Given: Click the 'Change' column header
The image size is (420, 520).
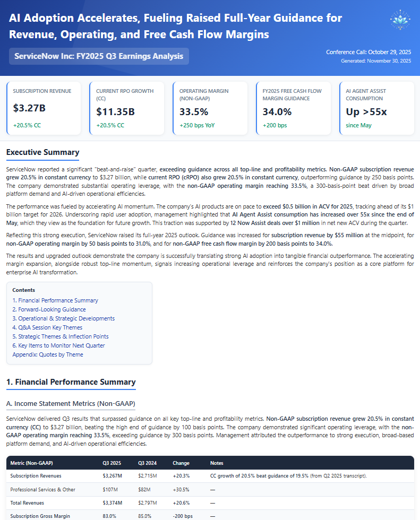Looking at the screenshot, I should (181, 463).
